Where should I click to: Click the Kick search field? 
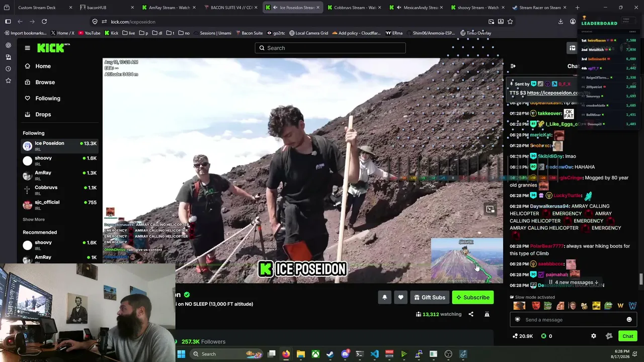pos(330,48)
